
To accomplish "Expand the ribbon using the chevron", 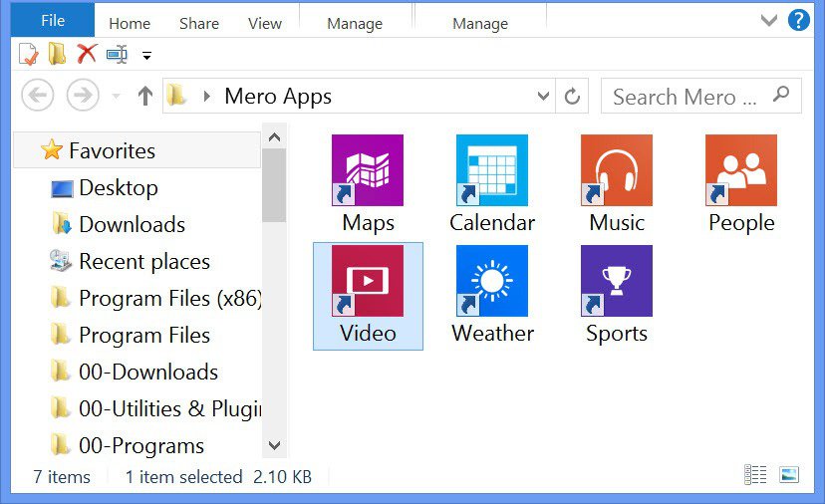I will click(x=768, y=20).
